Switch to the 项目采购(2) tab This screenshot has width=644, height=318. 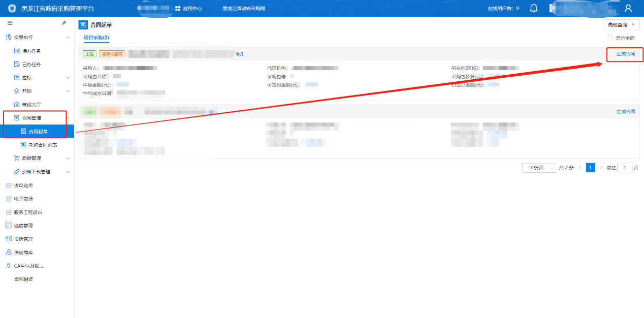(x=96, y=38)
